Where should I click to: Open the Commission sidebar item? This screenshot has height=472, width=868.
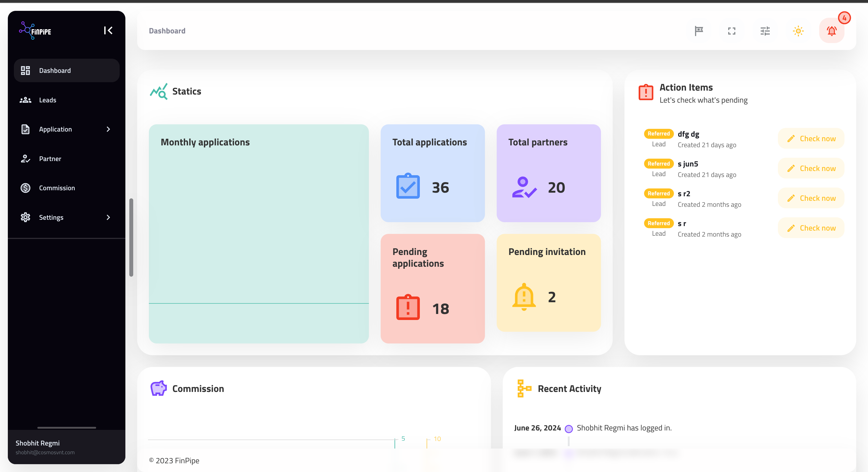[57, 188]
